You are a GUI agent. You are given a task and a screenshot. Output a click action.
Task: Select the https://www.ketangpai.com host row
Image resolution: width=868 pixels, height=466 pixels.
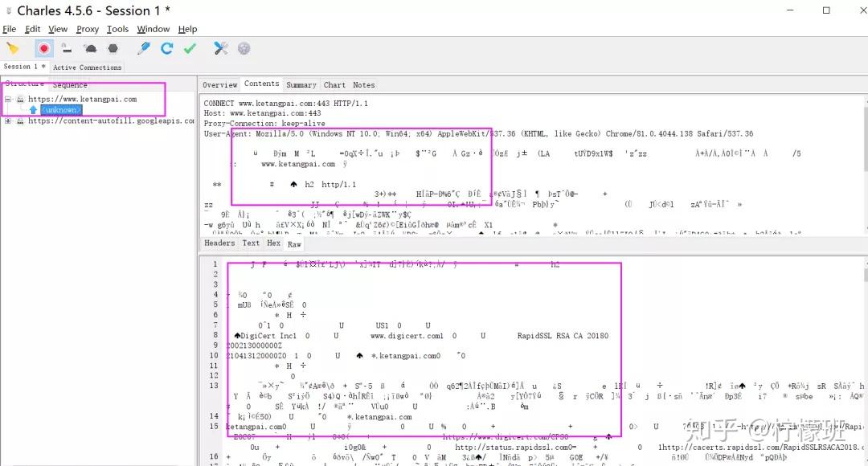tap(83, 99)
